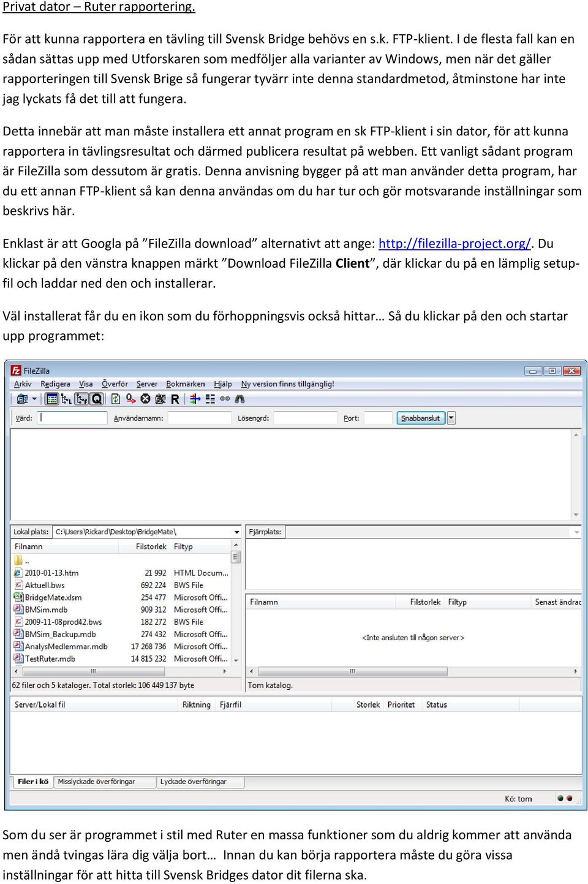588x884 pixels.
Task: Switch to Filer i kö tab
Action: (x=32, y=782)
